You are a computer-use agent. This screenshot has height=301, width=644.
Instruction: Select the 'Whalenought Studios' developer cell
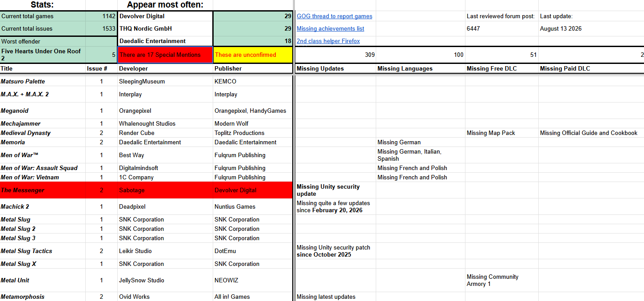(165, 124)
